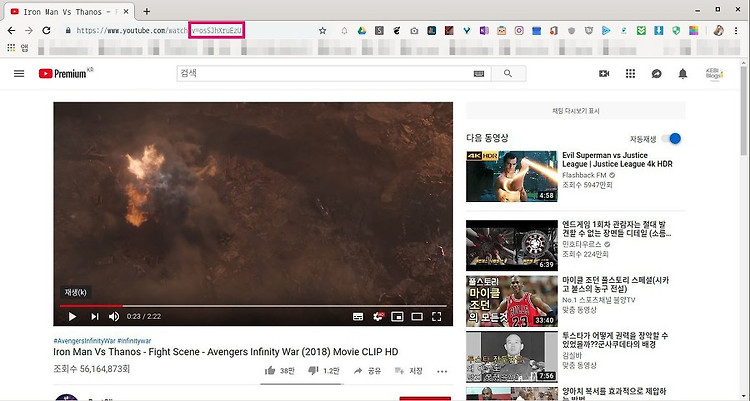Click the purple OneNote extension icon

tap(484, 31)
